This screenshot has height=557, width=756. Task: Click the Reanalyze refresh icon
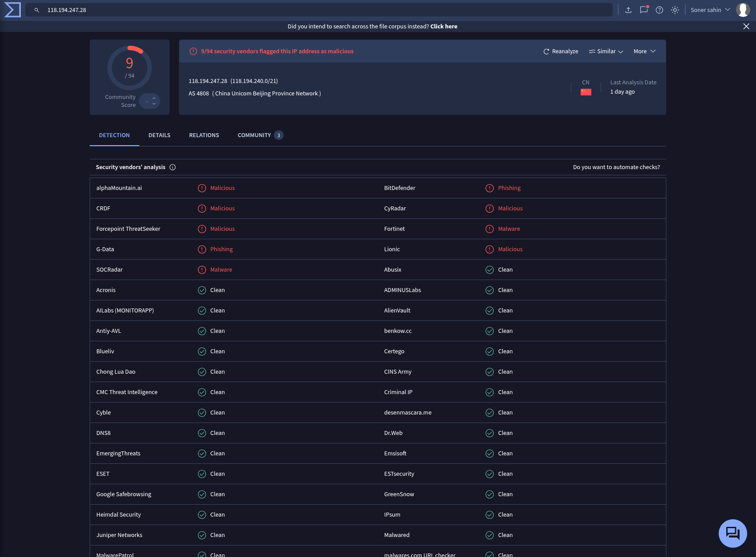click(x=546, y=51)
